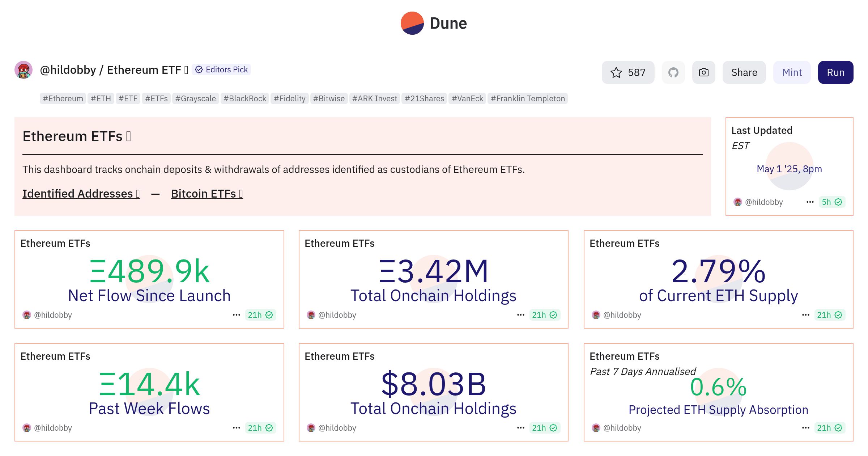
Task: Open @hildobby link in Current ETH Supply card
Action: coord(622,315)
